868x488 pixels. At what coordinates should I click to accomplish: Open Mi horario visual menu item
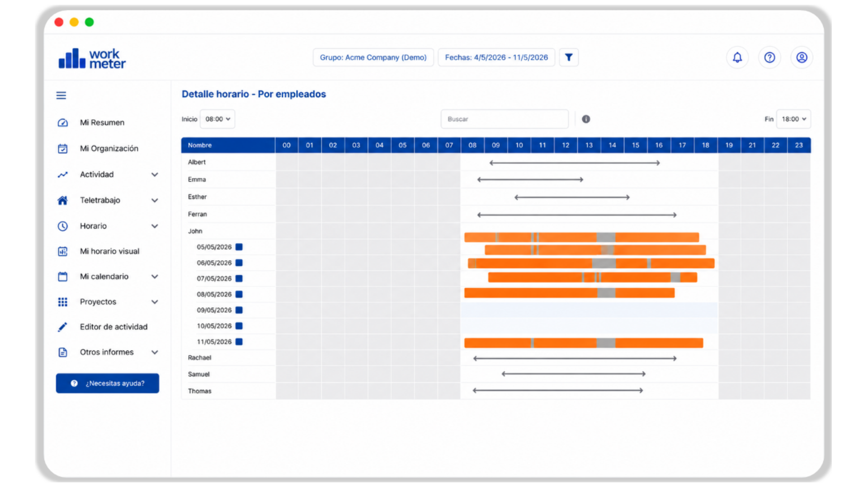(109, 251)
